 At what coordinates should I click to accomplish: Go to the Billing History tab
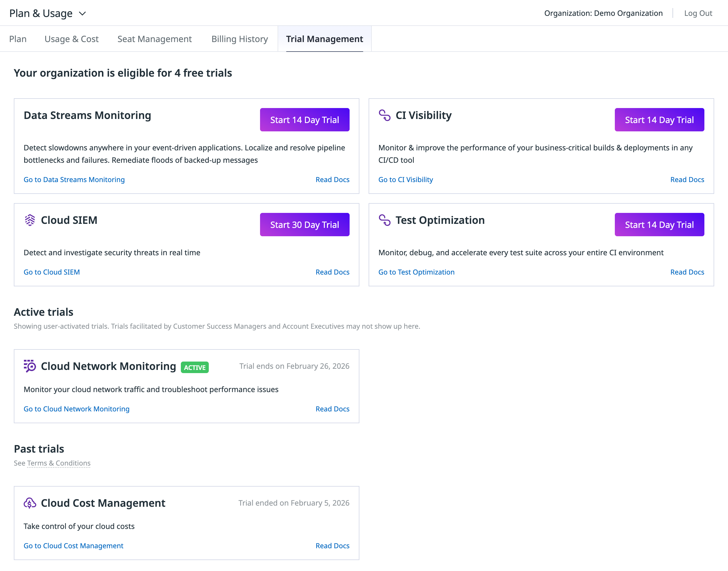coord(240,39)
